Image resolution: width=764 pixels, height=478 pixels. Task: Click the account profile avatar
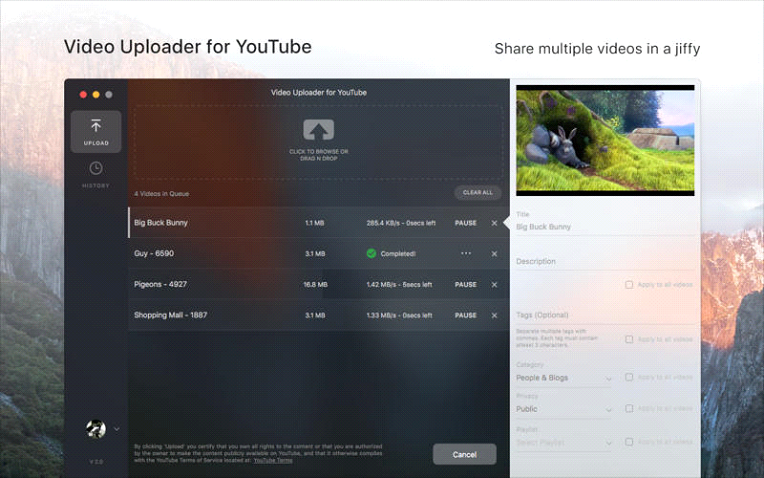click(x=96, y=428)
